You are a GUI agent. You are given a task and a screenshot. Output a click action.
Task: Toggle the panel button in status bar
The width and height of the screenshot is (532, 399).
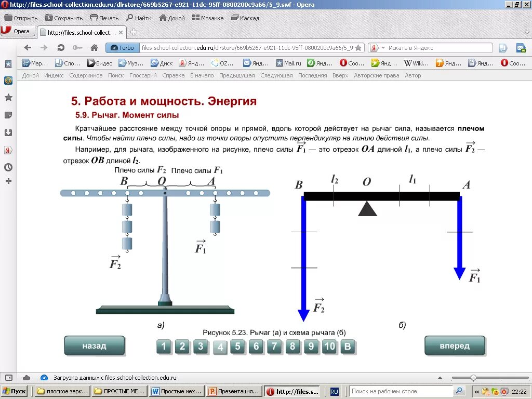tap(9, 378)
